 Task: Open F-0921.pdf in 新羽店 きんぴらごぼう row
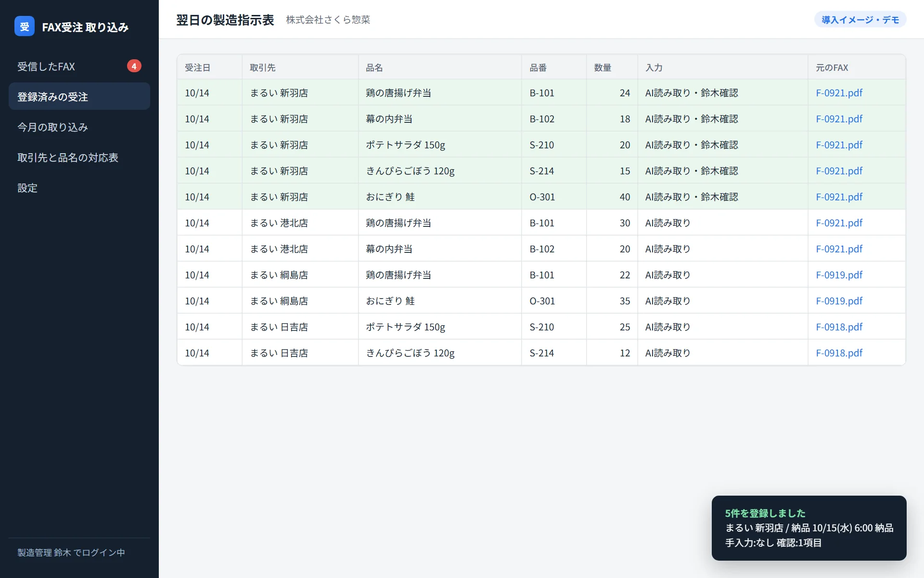(839, 171)
